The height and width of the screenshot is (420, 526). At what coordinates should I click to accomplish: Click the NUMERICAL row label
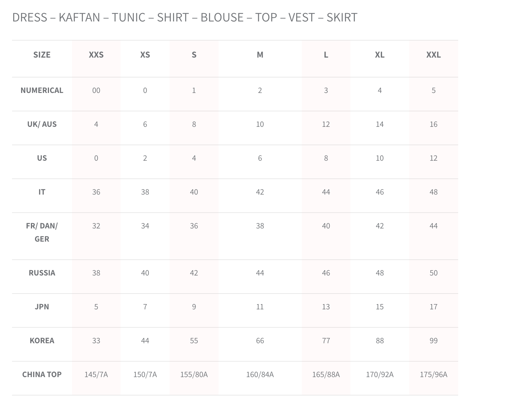tap(42, 90)
